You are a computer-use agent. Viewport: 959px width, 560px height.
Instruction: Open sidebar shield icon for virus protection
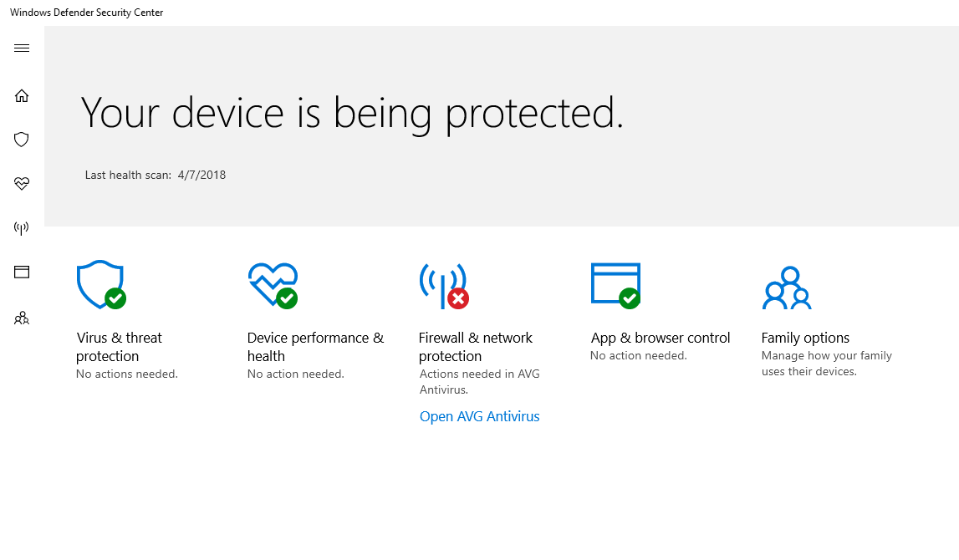pyautogui.click(x=22, y=140)
